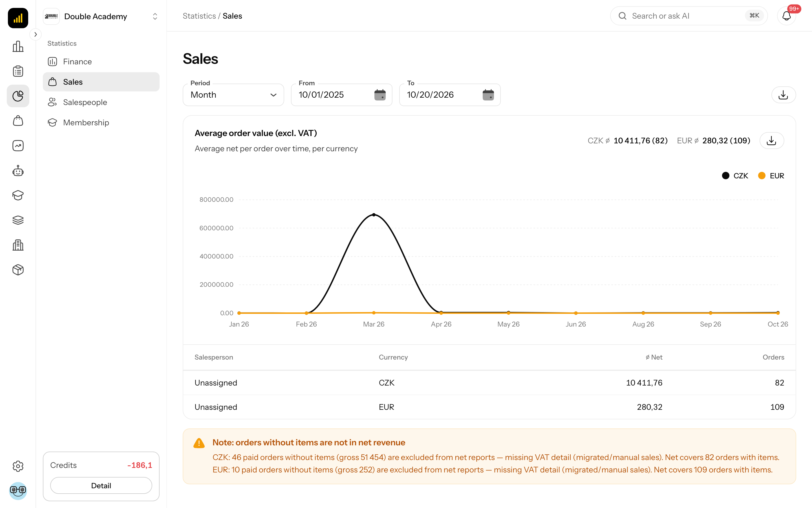Open the bar chart dashboard icon in rail
Viewport: 812px width, 508px height.
click(x=18, y=46)
